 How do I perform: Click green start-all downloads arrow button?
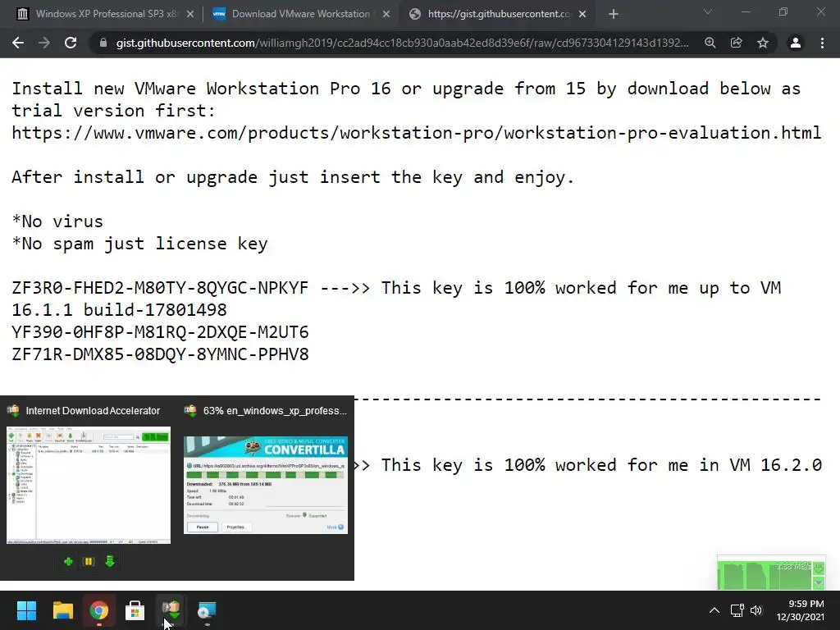tap(110, 561)
